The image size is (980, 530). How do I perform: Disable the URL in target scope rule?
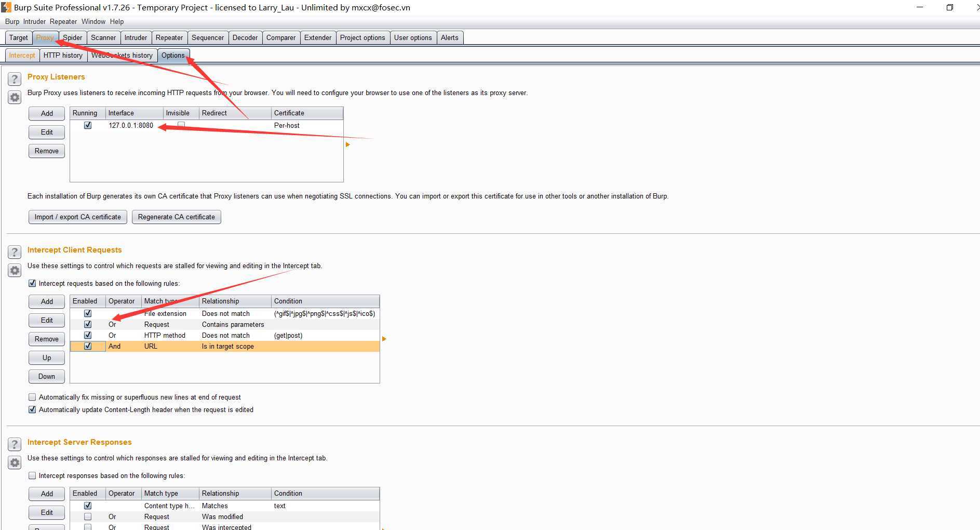point(88,346)
